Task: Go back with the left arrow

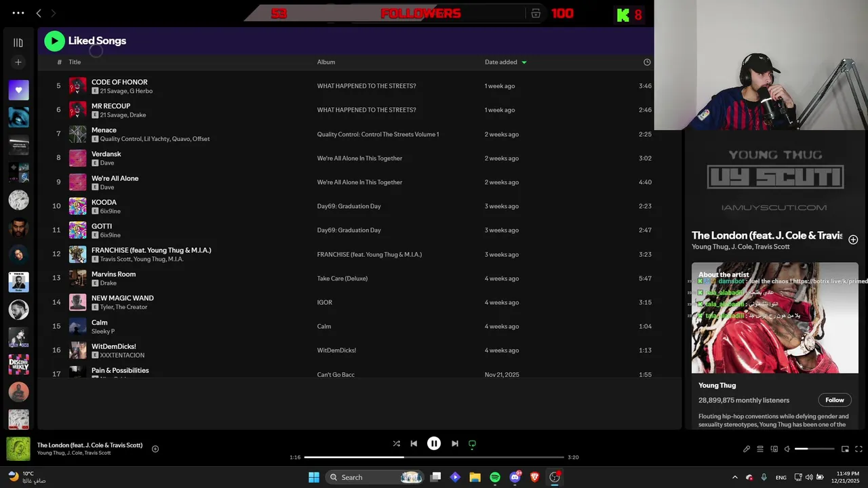Action: 39,13
